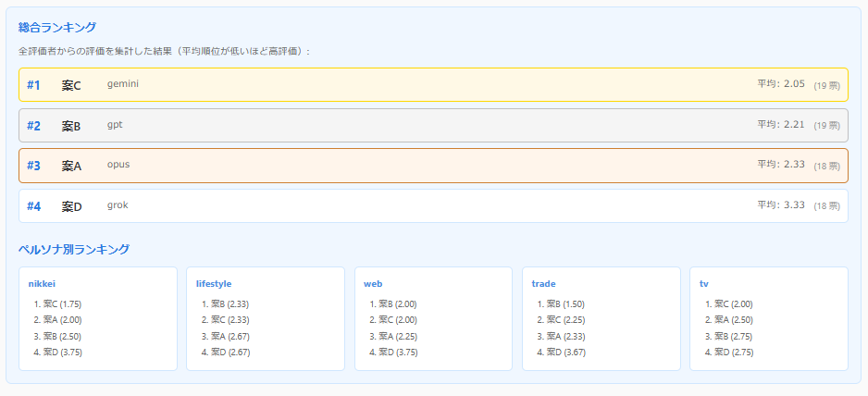
Task: Select the #1 案C gemini ranking row
Action: coord(433,85)
